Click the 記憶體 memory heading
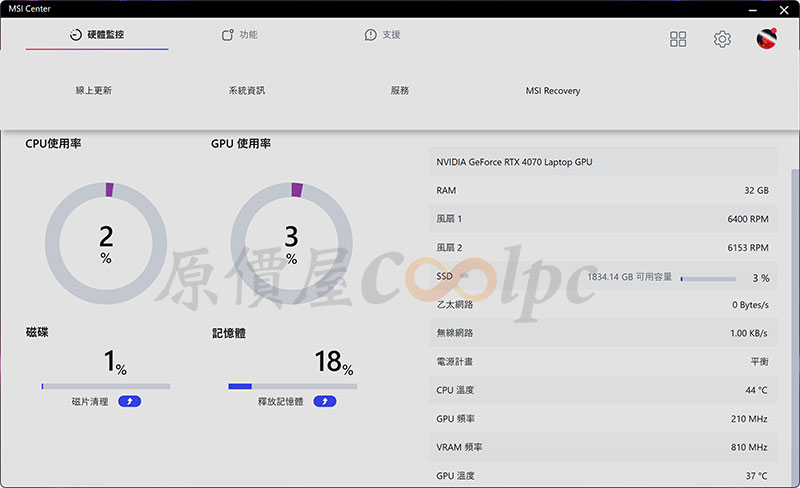800x488 pixels. click(229, 333)
